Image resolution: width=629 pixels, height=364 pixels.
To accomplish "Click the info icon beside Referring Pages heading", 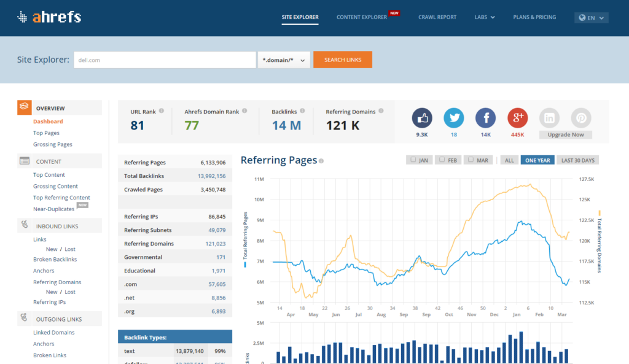I will click(321, 161).
